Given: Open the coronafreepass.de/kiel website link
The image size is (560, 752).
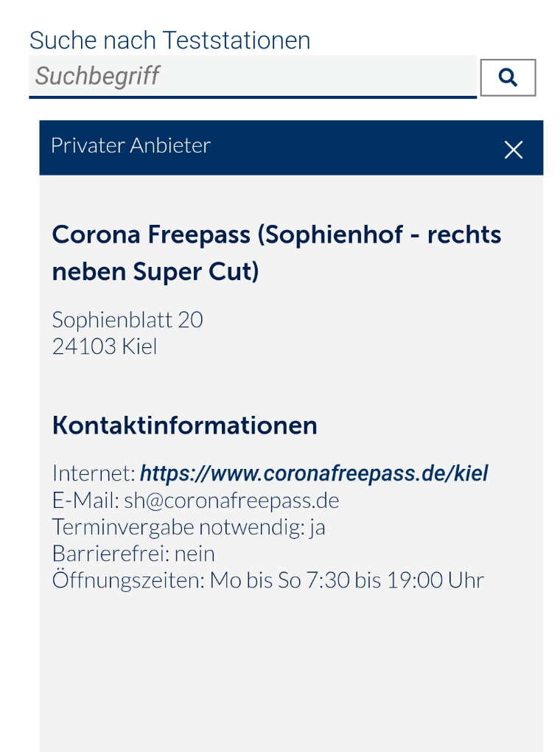Looking at the screenshot, I should point(314,473).
